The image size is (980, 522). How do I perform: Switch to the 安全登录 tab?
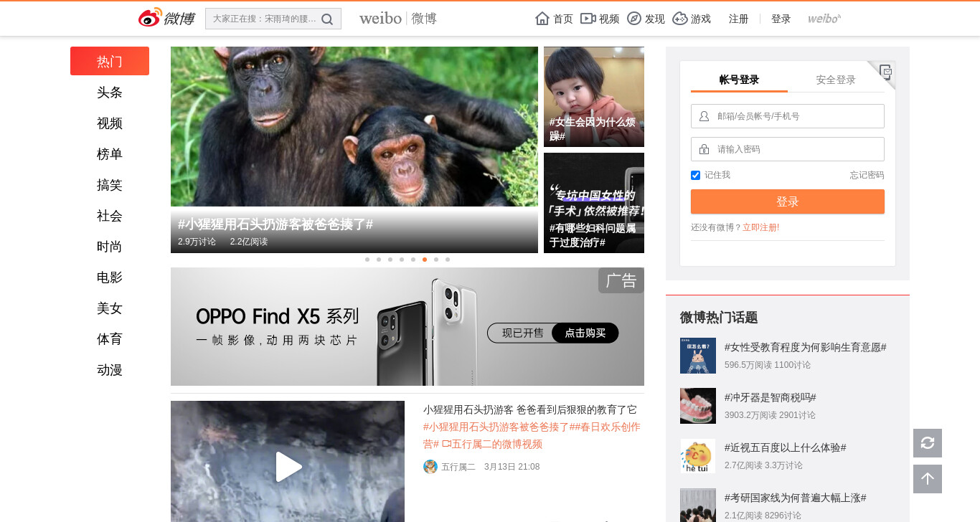(x=836, y=80)
